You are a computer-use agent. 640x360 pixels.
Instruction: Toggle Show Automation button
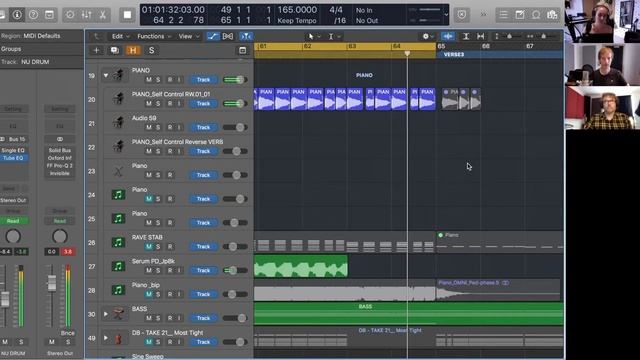[213, 36]
